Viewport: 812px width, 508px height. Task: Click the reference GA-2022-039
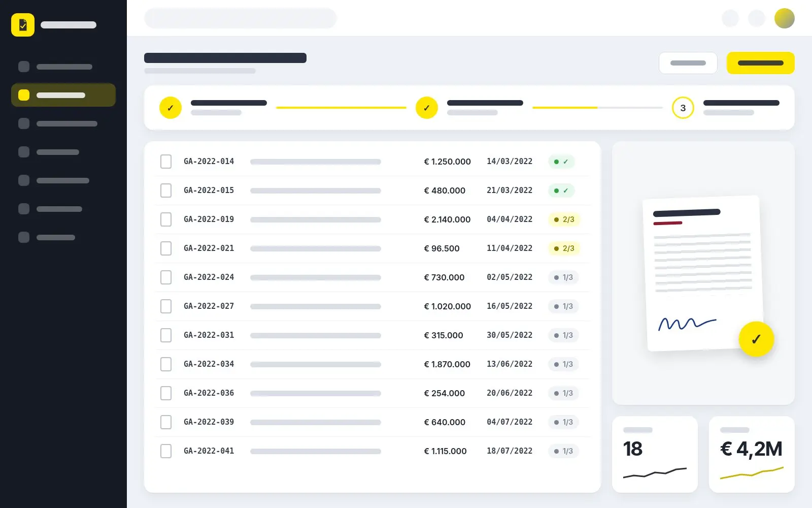(209, 422)
